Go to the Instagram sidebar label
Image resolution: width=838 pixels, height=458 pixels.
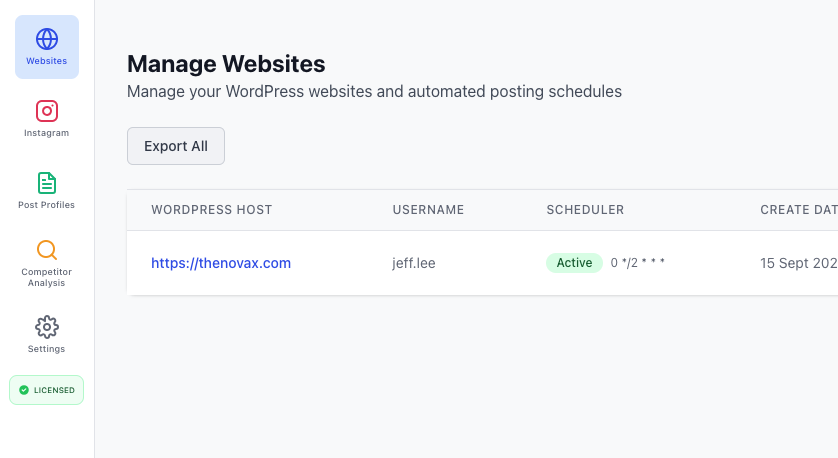pos(47,133)
